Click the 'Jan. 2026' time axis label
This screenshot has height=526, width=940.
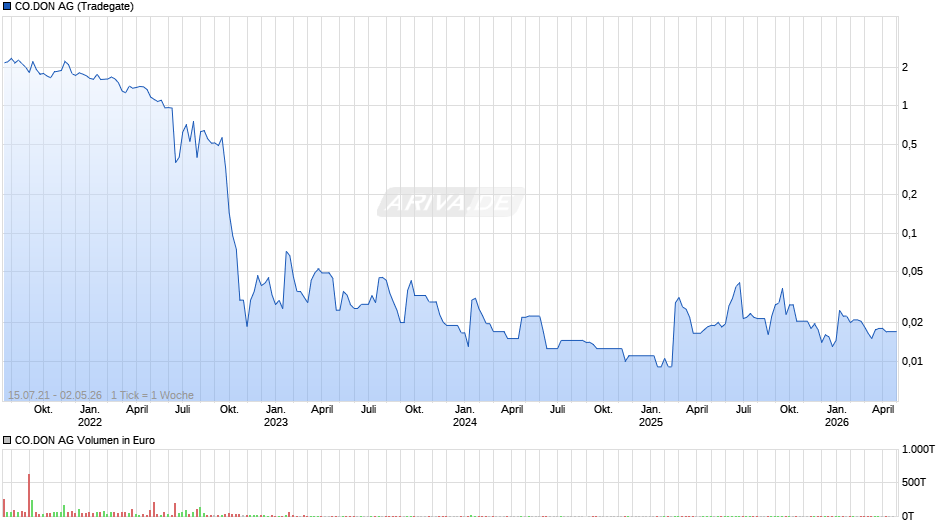(x=837, y=416)
